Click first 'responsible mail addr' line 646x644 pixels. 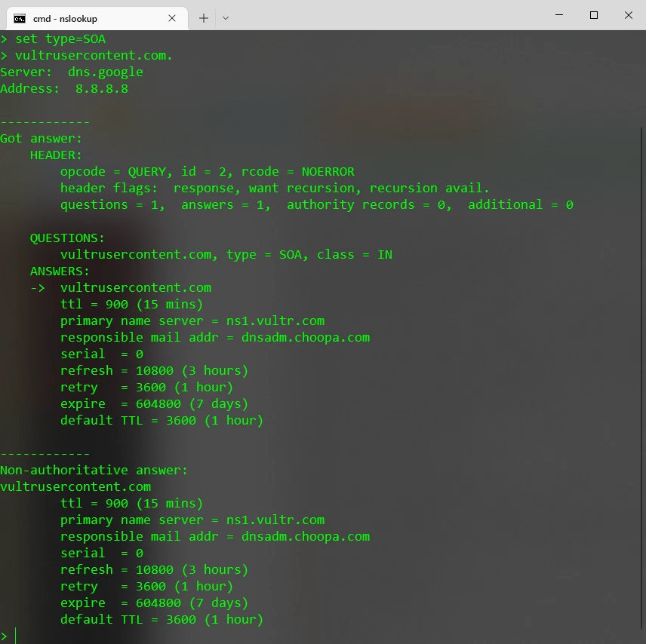[x=215, y=338]
